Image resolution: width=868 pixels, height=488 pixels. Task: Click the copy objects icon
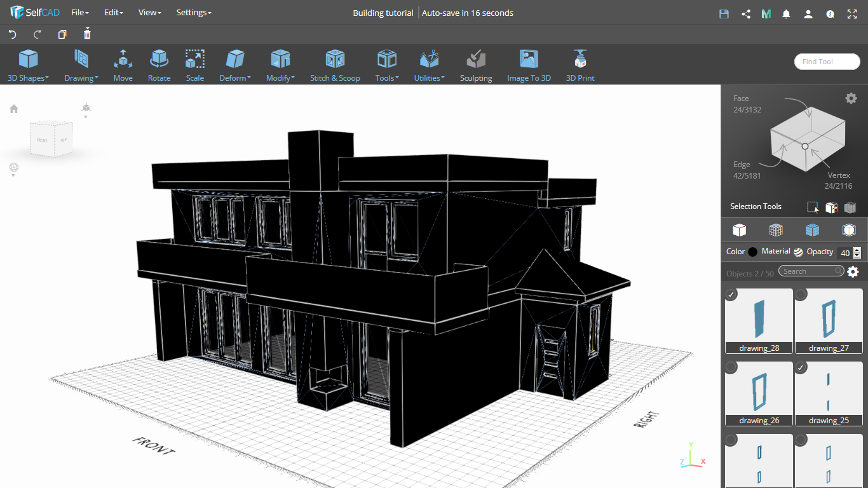click(62, 34)
